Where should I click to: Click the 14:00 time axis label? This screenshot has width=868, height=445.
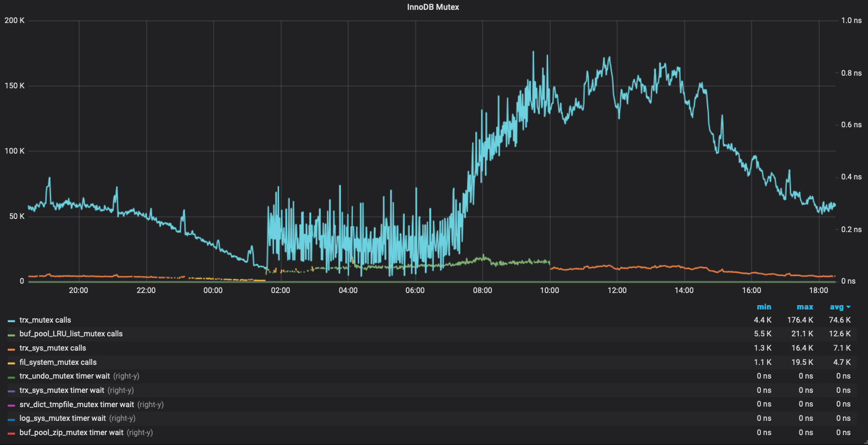(684, 290)
